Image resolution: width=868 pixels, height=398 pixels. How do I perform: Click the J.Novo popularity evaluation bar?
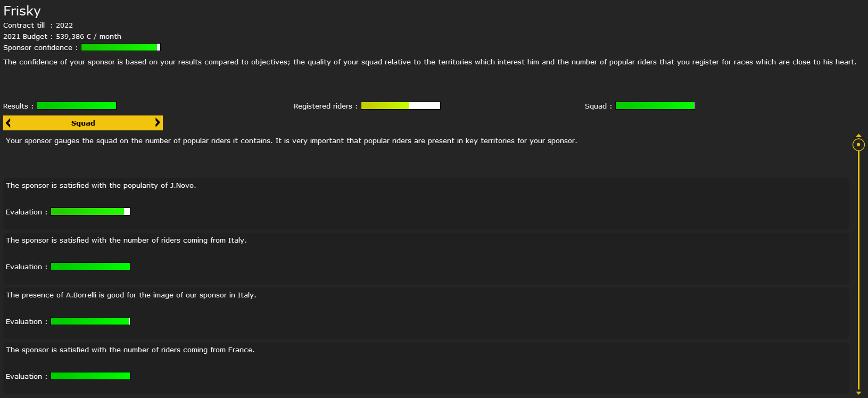tap(90, 212)
